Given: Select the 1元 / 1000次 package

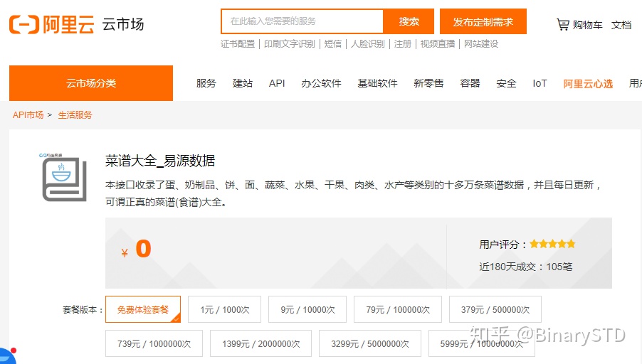Looking at the screenshot, I should (224, 309).
